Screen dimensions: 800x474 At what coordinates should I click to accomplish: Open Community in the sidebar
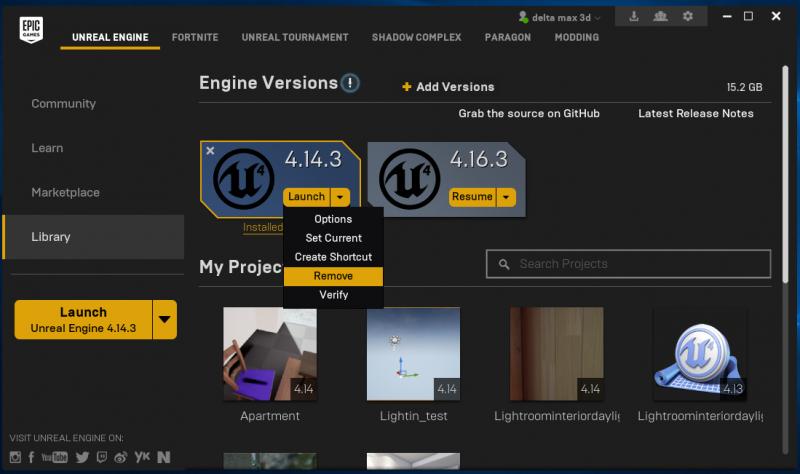[63, 104]
